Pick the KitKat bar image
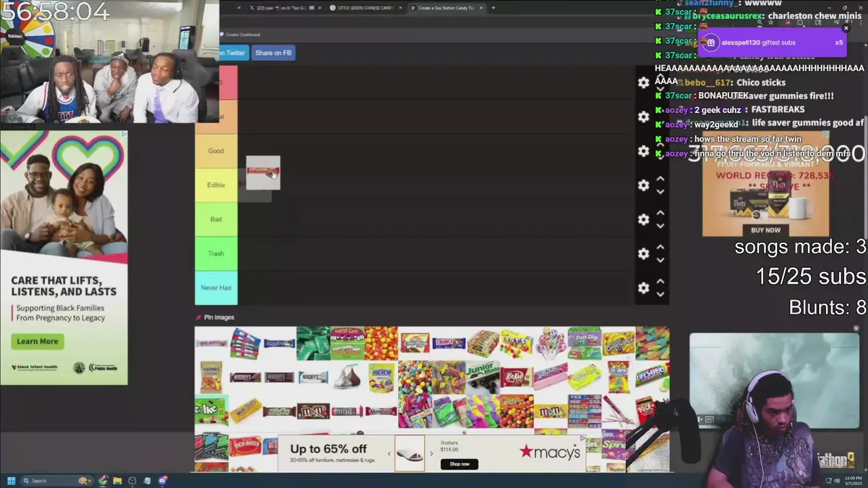This screenshot has height=488, width=868. 517,378
